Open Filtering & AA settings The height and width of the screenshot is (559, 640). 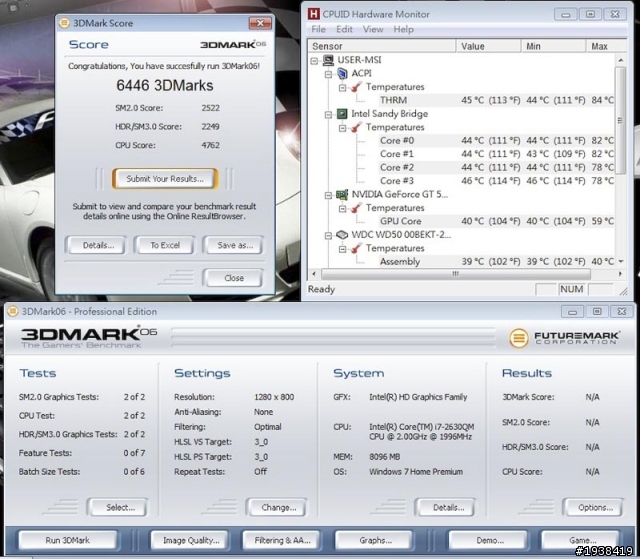(282, 540)
